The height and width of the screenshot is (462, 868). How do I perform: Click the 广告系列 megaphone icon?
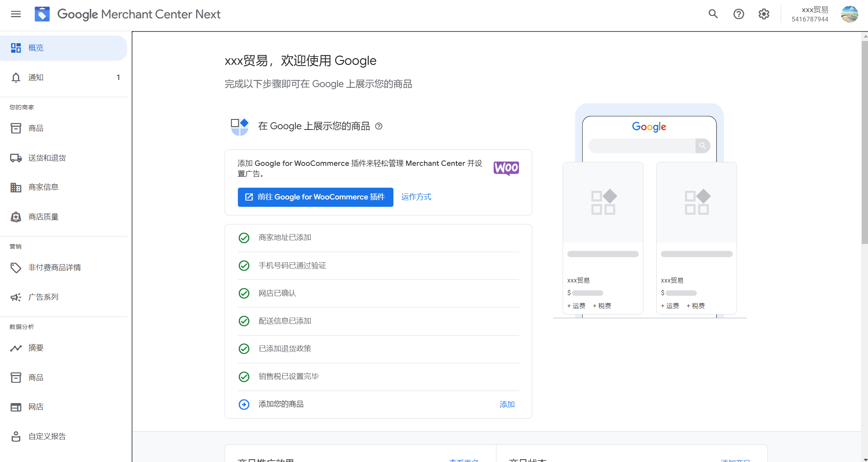click(16, 297)
